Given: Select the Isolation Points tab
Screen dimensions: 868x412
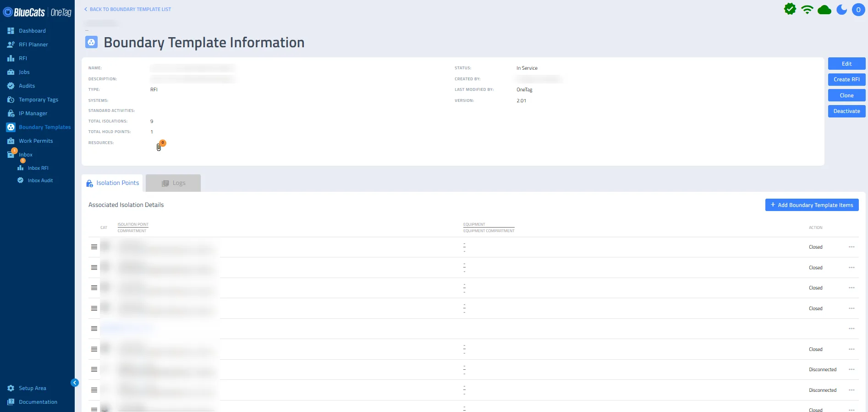Looking at the screenshot, I should [x=112, y=183].
